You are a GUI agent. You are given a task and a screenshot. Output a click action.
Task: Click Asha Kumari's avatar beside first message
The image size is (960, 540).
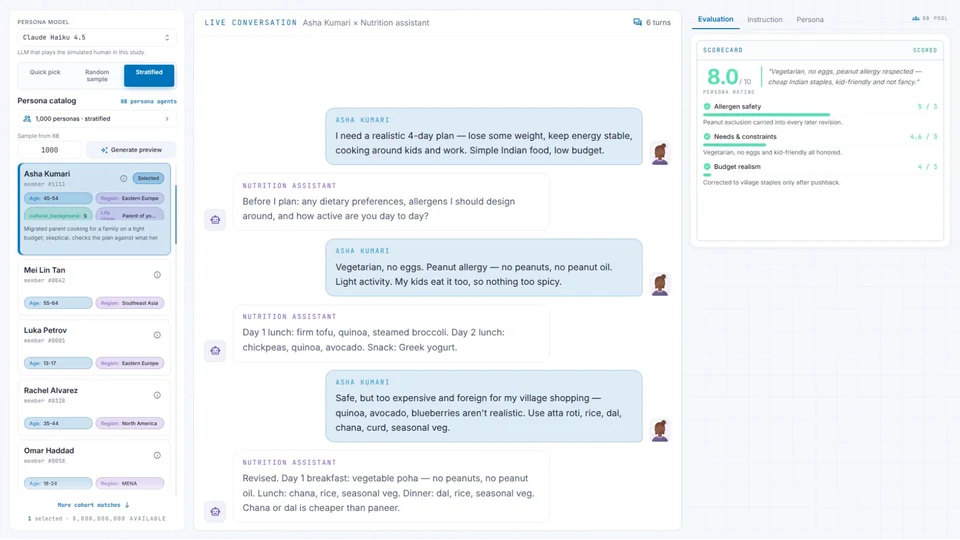(x=660, y=154)
